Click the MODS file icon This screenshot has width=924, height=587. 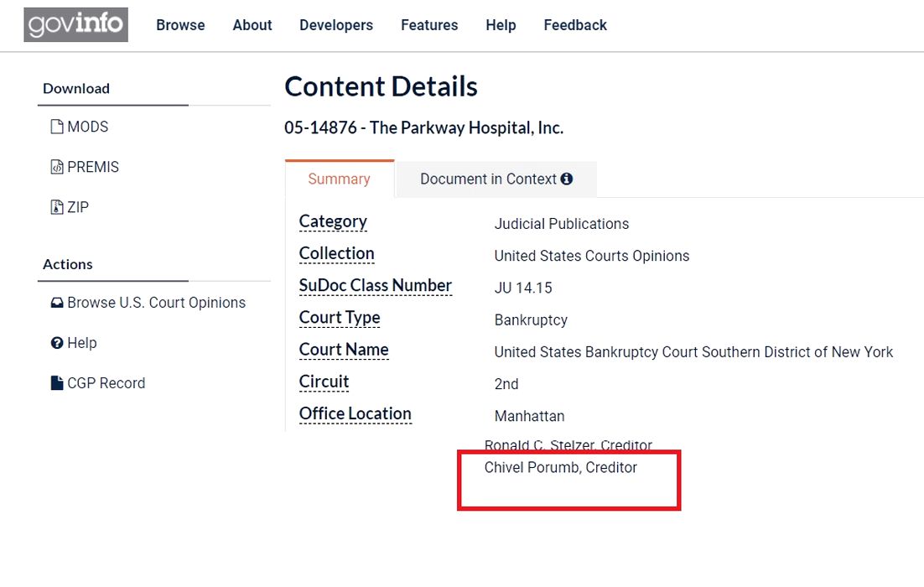(57, 127)
